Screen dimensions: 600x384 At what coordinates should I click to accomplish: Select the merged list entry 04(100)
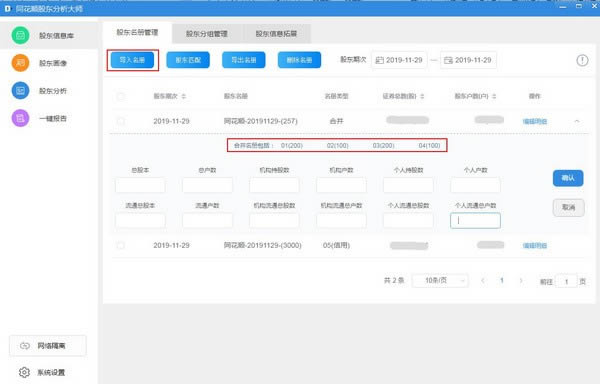pyautogui.click(x=429, y=146)
